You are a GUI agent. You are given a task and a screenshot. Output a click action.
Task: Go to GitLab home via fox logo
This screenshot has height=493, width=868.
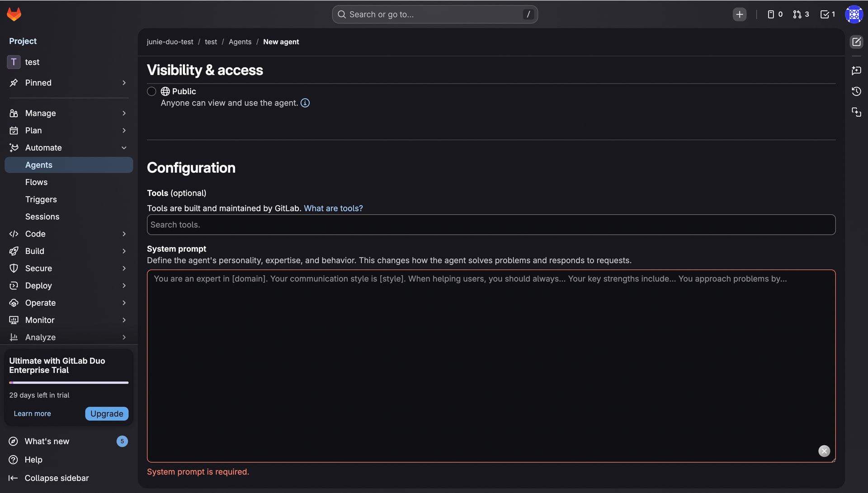coord(14,14)
